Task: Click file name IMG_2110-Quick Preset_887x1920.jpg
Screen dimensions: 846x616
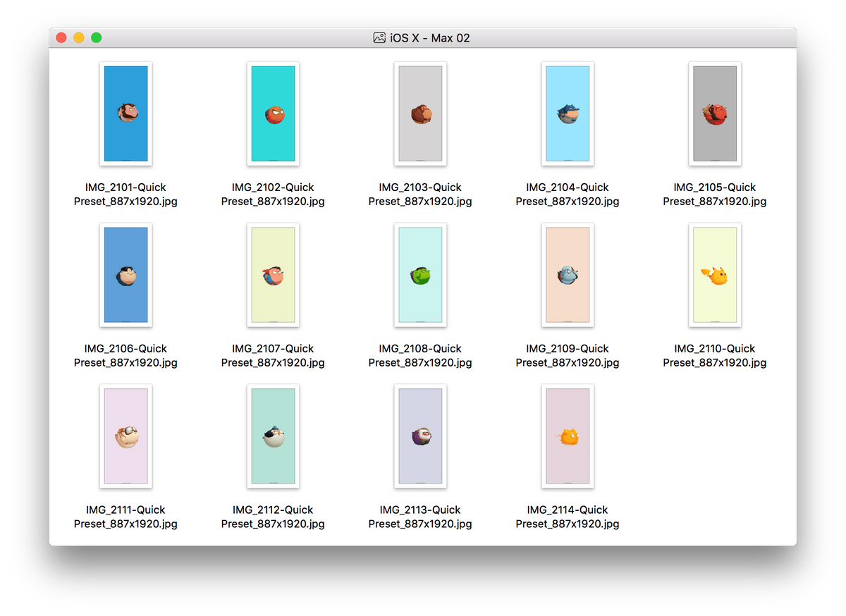Action: pyautogui.click(x=715, y=356)
